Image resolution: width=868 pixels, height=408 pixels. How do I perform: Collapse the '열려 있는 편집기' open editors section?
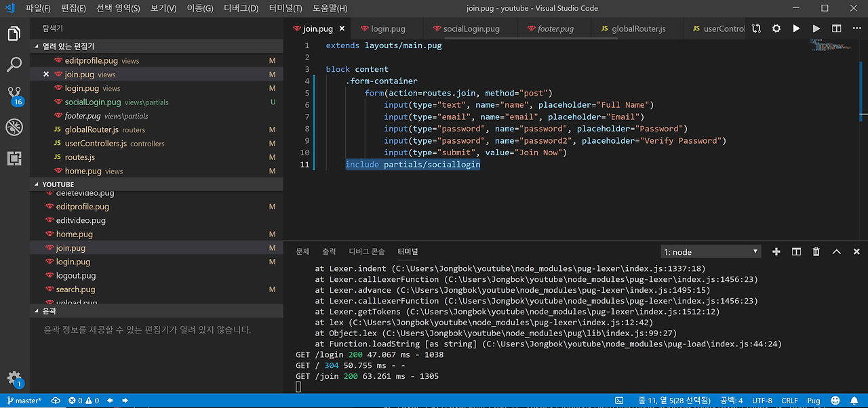click(68, 46)
